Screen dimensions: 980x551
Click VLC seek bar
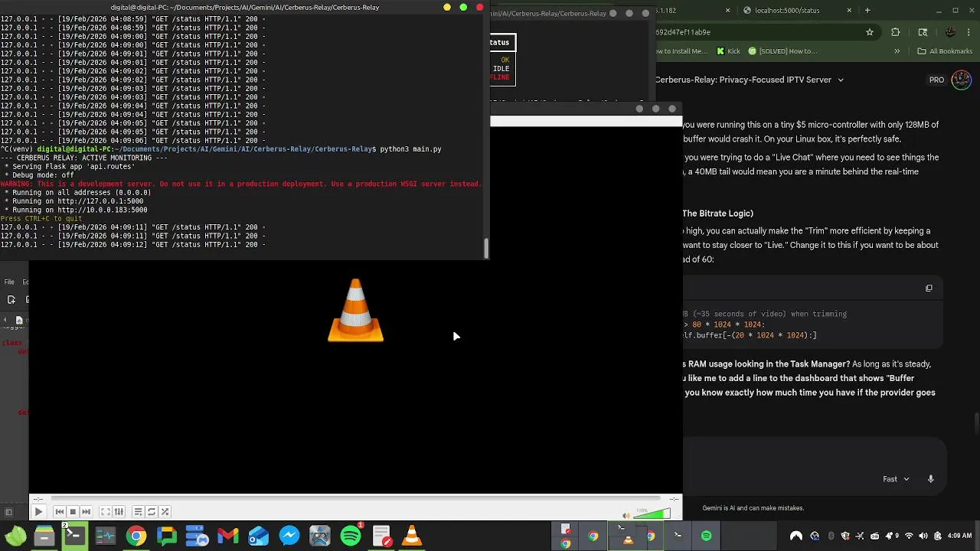pos(356,499)
